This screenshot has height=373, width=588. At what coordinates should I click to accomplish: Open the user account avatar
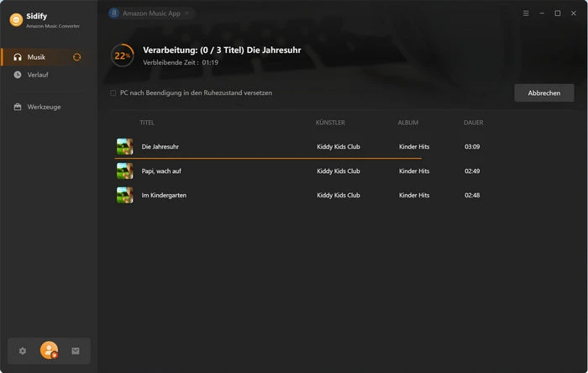tap(49, 350)
